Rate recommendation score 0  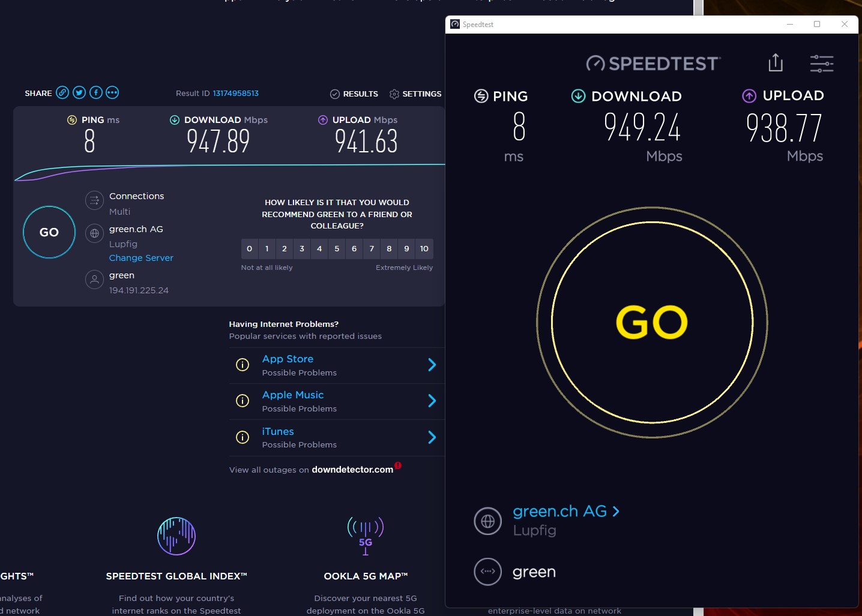click(x=250, y=249)
